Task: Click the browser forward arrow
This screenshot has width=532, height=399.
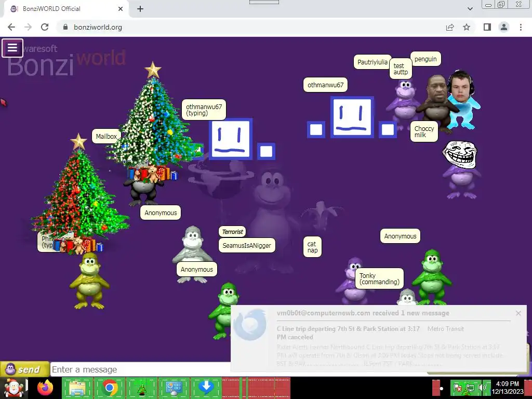Action: [x=28, y=27]
